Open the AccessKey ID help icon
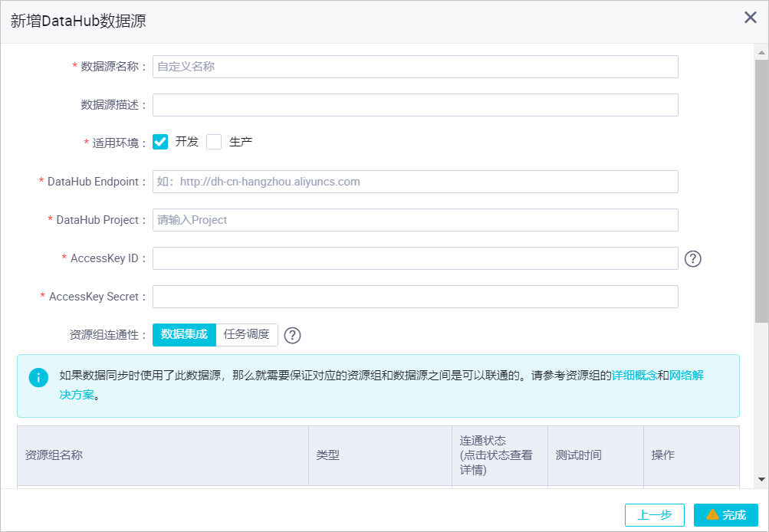769x532 pixels. pyautogui.click(x=692, y=258)
